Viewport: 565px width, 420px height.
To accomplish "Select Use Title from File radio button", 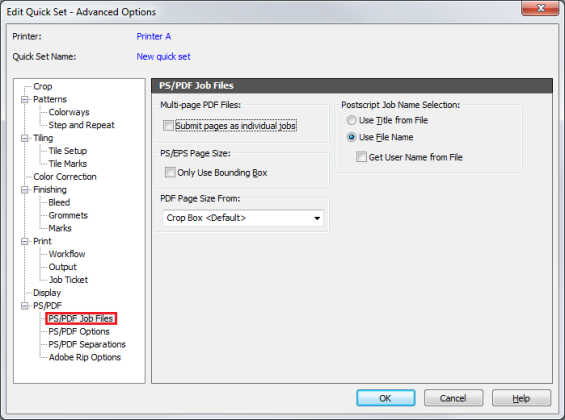I will (351, 120).
